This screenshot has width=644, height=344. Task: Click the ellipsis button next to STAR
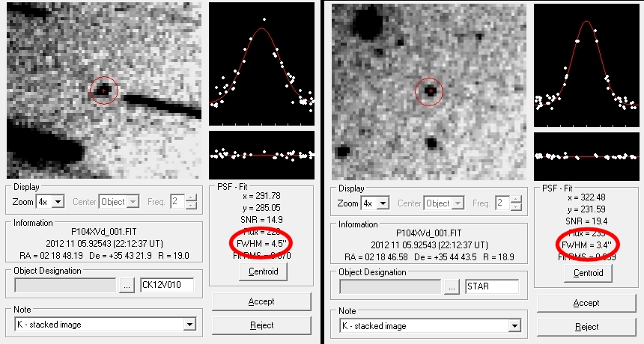(x=452, y=286)
